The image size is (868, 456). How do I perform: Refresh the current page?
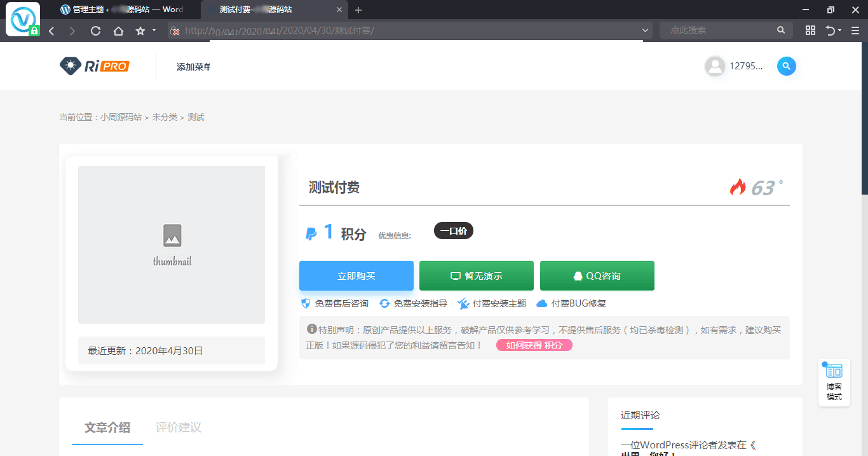(95, 30)
